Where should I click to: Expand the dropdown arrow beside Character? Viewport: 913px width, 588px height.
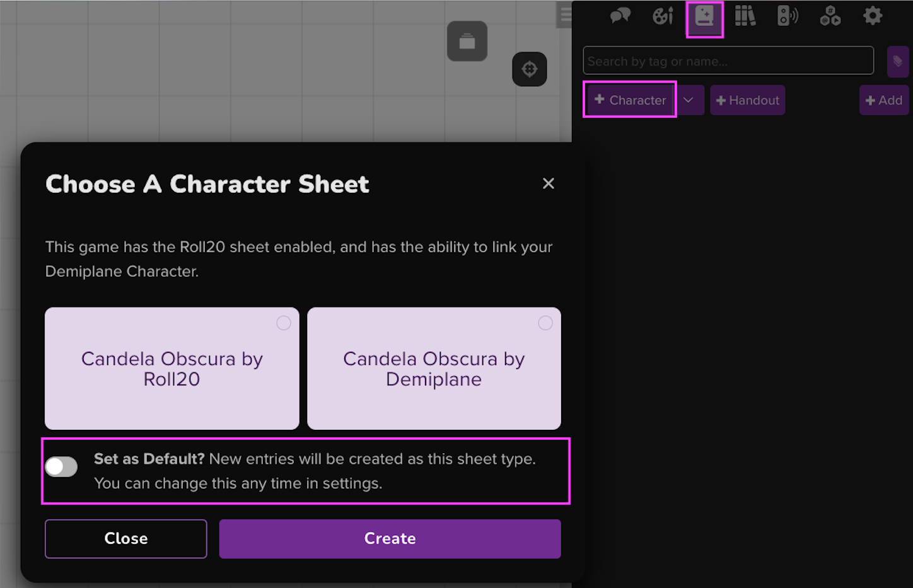689,100
